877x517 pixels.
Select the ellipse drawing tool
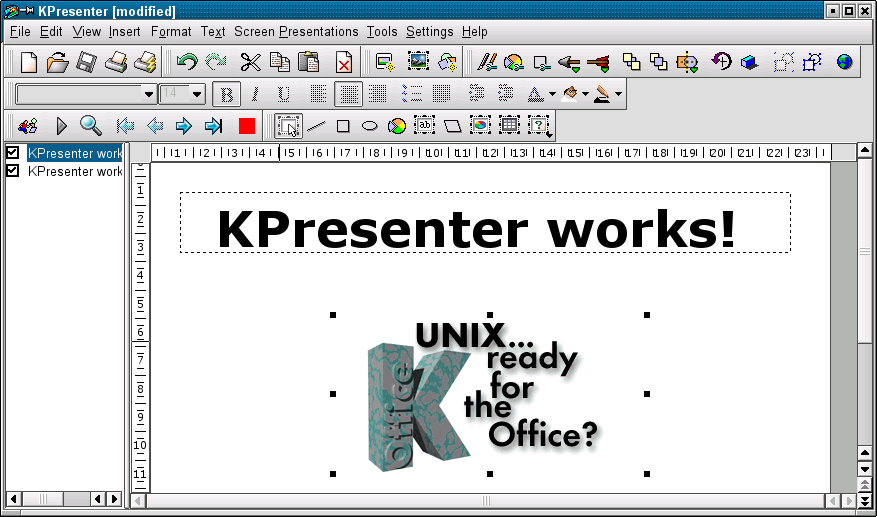[x=370, y=126]
